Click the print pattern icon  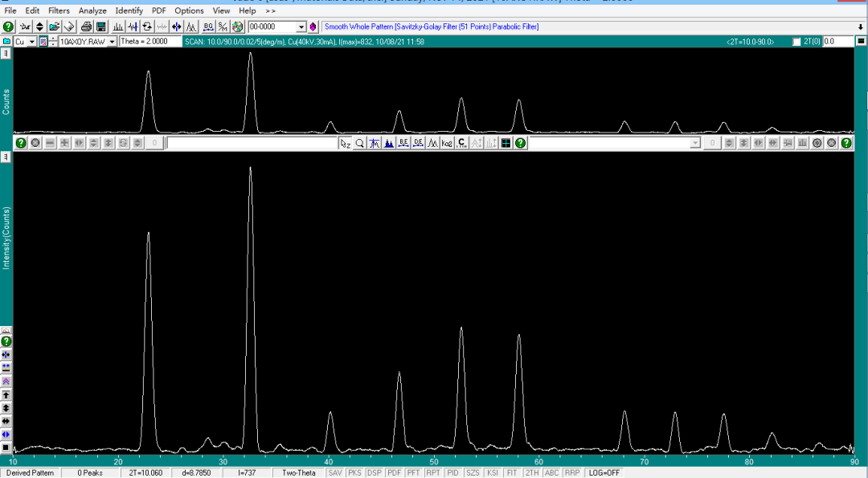[86, 27]
